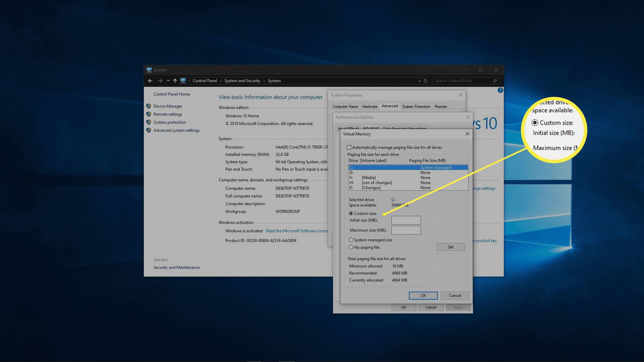Select Custom size radio button
This screenshot has width=644, height=362.
point(351,213)
